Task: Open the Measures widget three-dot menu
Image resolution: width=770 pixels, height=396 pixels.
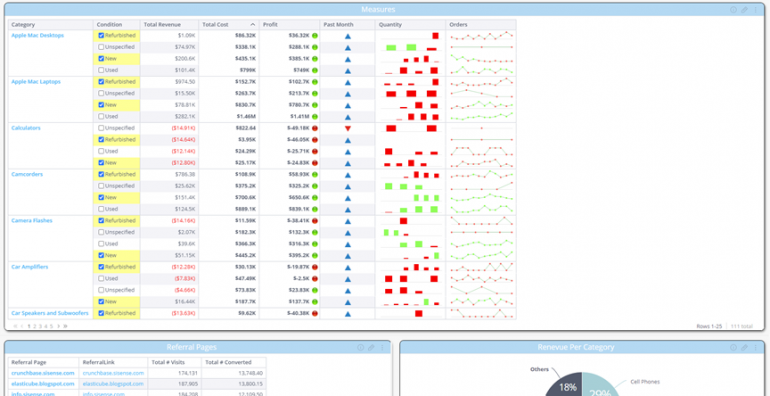Action: [756, 10]
